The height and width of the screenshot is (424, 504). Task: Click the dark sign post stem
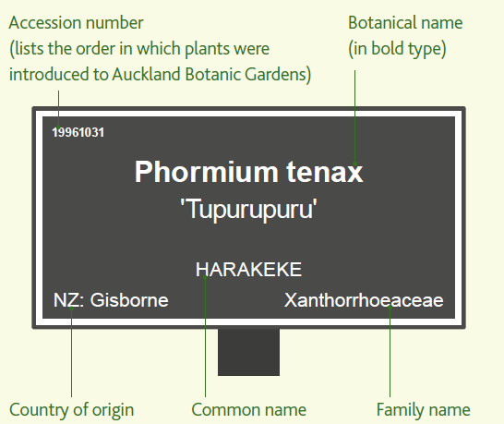(x=248, y=352)
